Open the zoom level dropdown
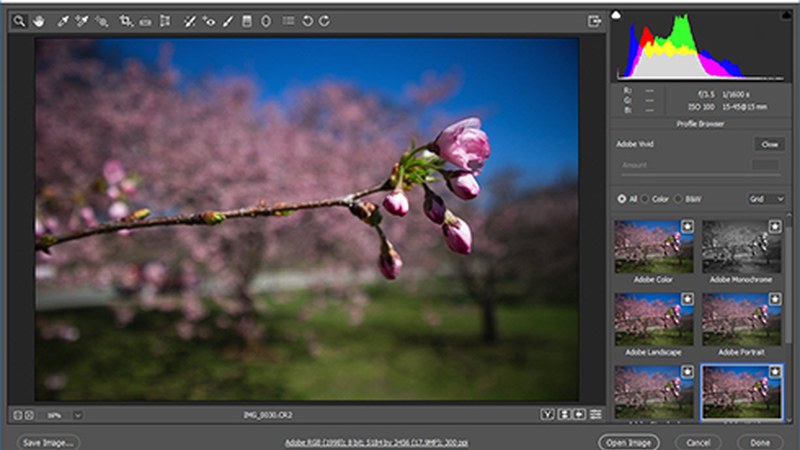Image resolution: width=800 pixels, height=450 pixels. coord(78,414)
